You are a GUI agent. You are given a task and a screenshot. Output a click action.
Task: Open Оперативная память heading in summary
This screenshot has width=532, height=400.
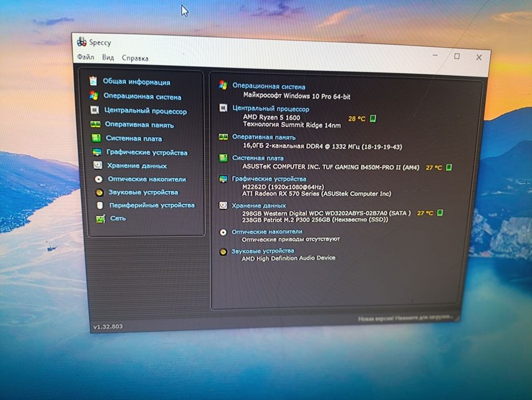[x=264, y=137]
